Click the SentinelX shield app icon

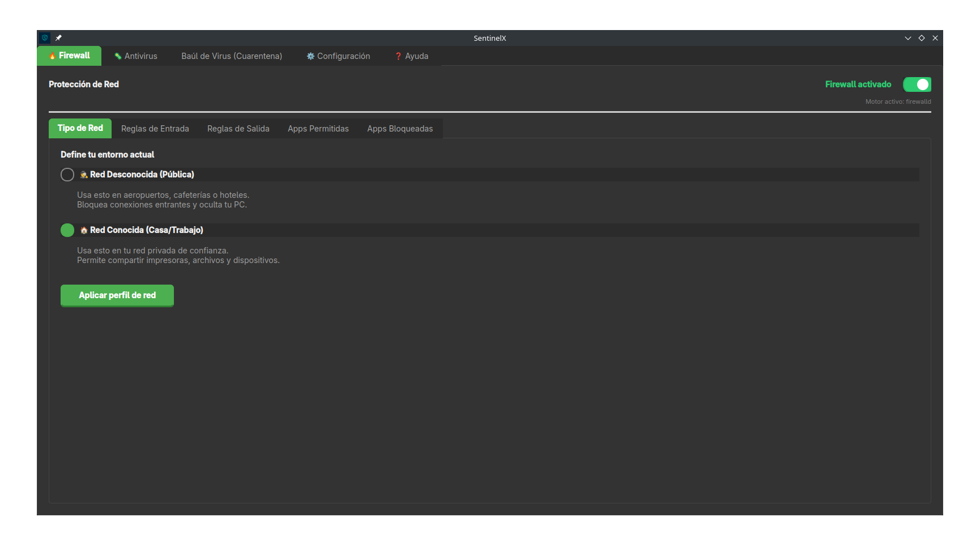coord(45,38)
